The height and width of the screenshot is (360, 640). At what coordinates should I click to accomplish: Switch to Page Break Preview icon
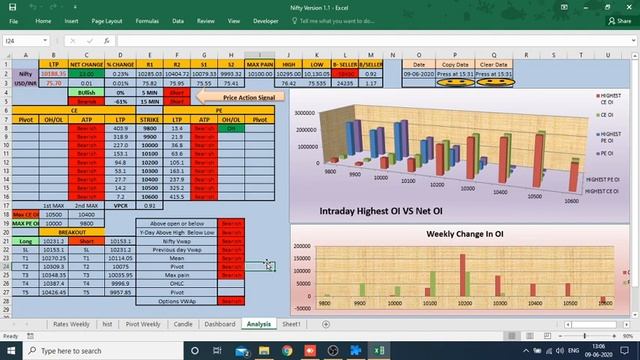[x=547, y=336]
